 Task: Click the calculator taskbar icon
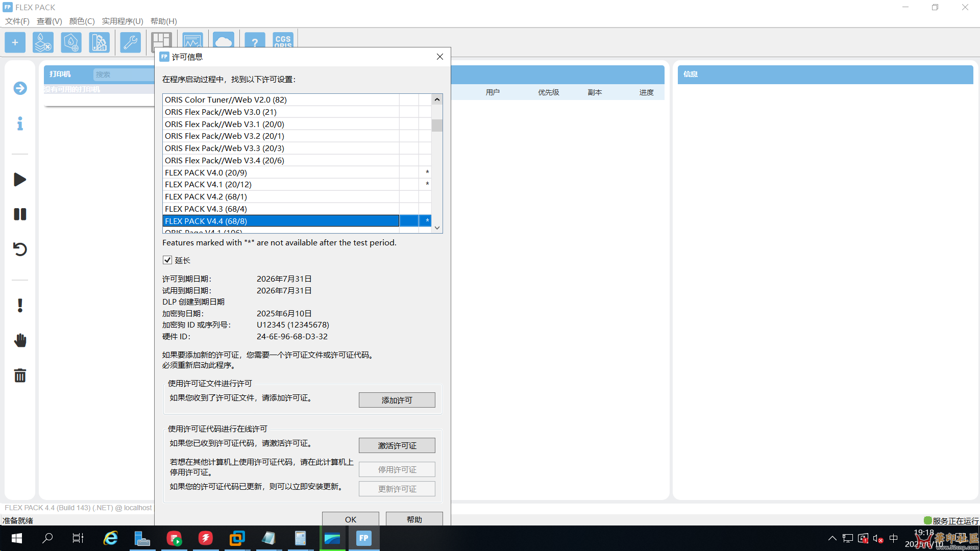click(x=300, y=538)
